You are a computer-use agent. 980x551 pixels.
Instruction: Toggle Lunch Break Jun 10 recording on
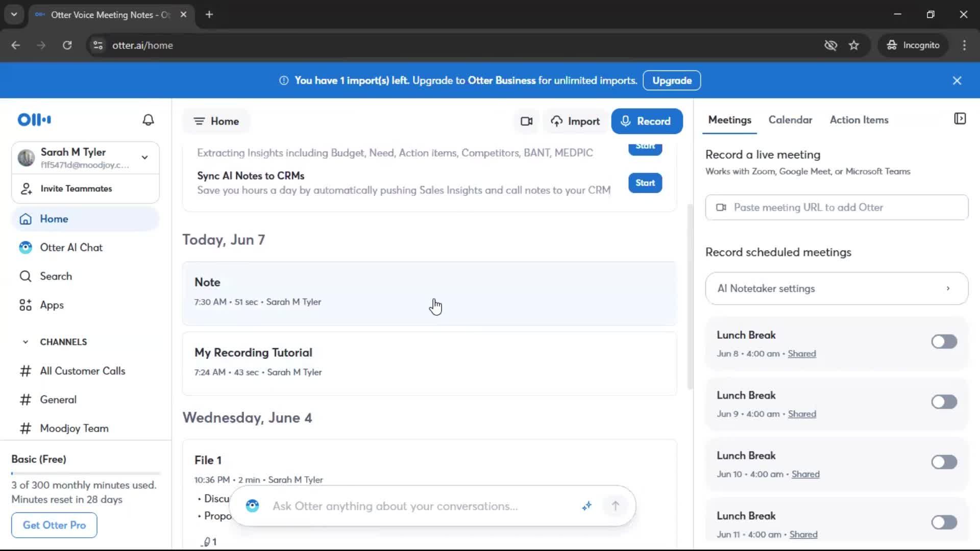click(x=944, y=462)
